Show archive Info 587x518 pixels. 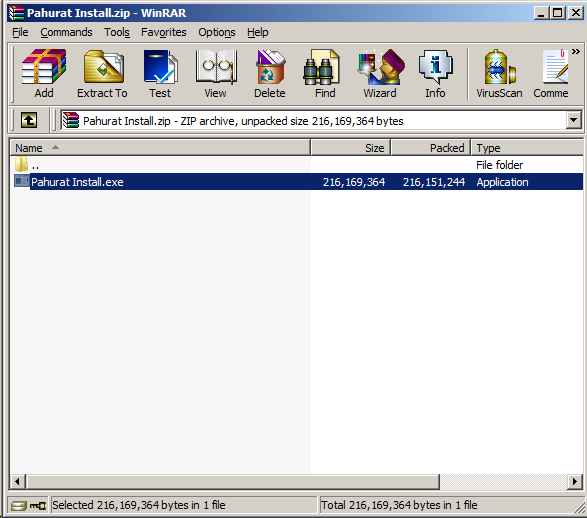click(x=435, y=73)
